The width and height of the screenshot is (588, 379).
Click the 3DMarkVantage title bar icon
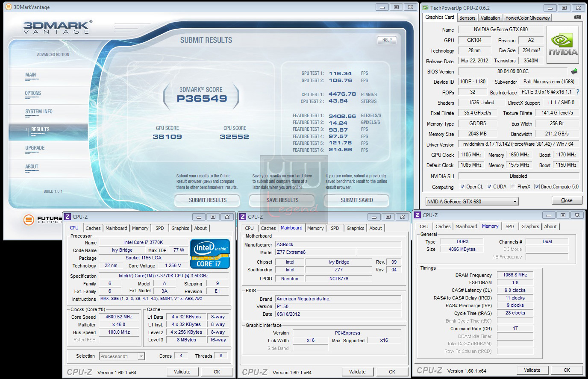[9, 7]
